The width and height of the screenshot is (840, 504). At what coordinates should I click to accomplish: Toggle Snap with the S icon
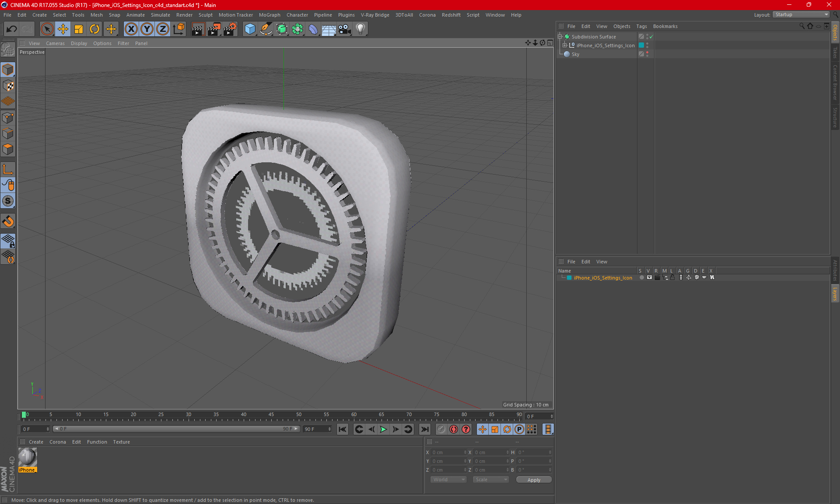click(8, 201)
